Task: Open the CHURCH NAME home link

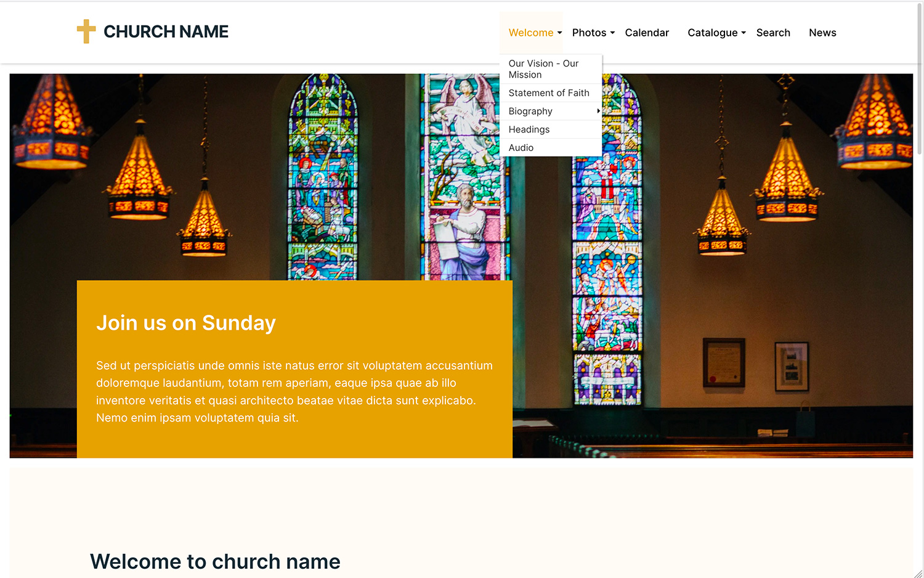Action: 166,31
